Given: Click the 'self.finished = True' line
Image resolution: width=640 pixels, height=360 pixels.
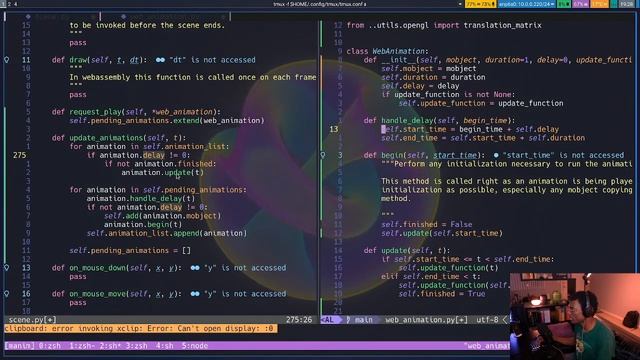Looking at the screenshot, I should click(442, 294).
